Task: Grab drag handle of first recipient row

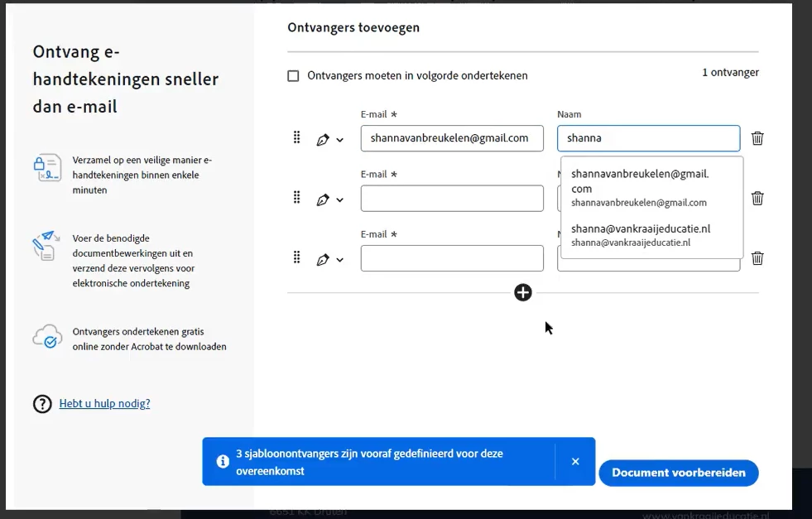Action: [x=296, y=137]
